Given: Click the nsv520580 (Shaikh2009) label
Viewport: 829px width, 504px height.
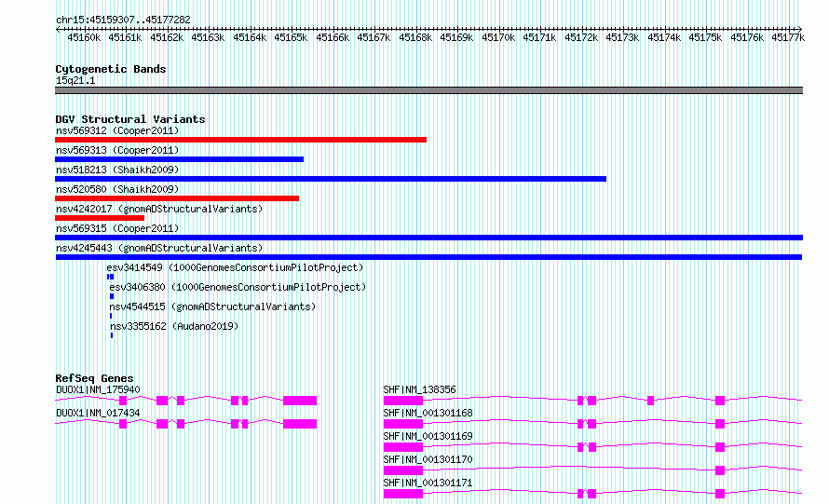Looking at the screenshot, I should (117, 189).
